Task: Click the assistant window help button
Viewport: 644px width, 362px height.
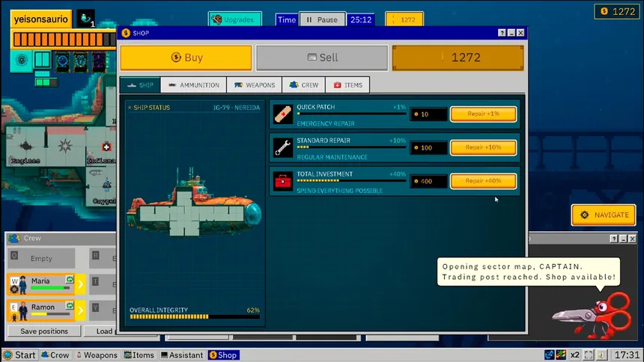Action: (613, 239)
